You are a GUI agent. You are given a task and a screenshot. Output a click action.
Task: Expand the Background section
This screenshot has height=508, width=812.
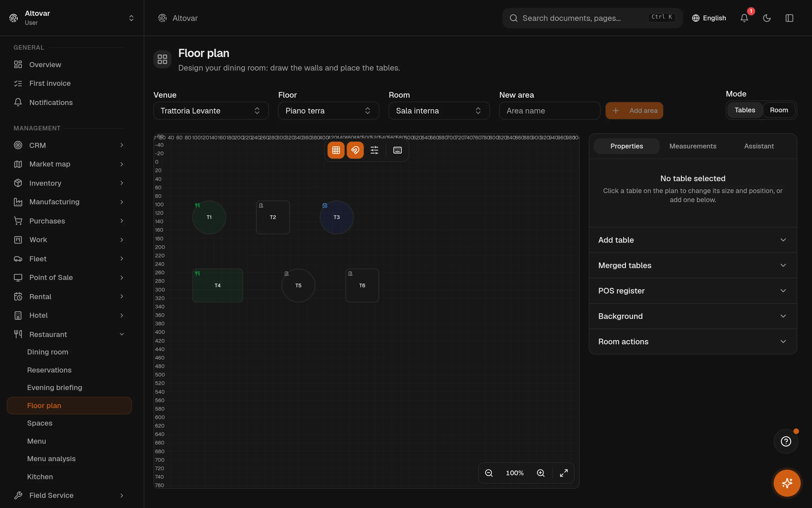click(692, 316)
